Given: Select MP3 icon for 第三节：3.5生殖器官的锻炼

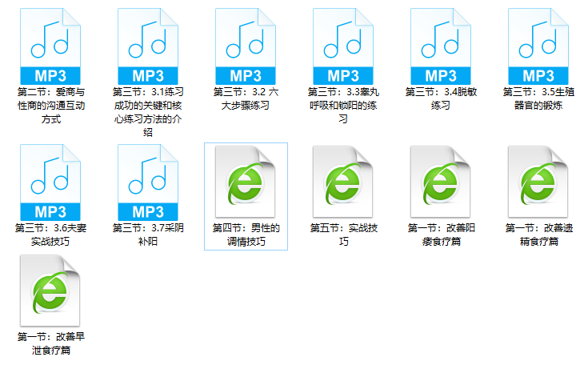Looking at the screenshot, I should tap(538, 46).
